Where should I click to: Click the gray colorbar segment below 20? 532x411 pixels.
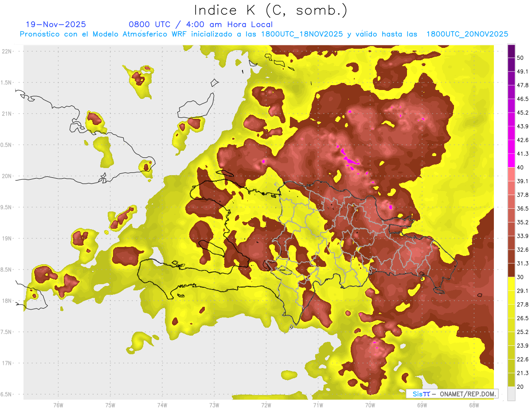(511, 394)
